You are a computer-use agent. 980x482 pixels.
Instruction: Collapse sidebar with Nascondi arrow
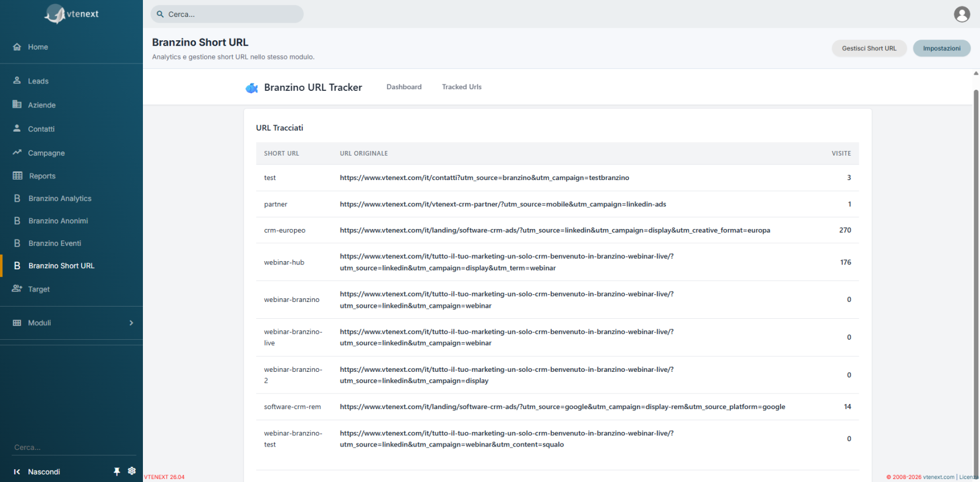point(17,472)
